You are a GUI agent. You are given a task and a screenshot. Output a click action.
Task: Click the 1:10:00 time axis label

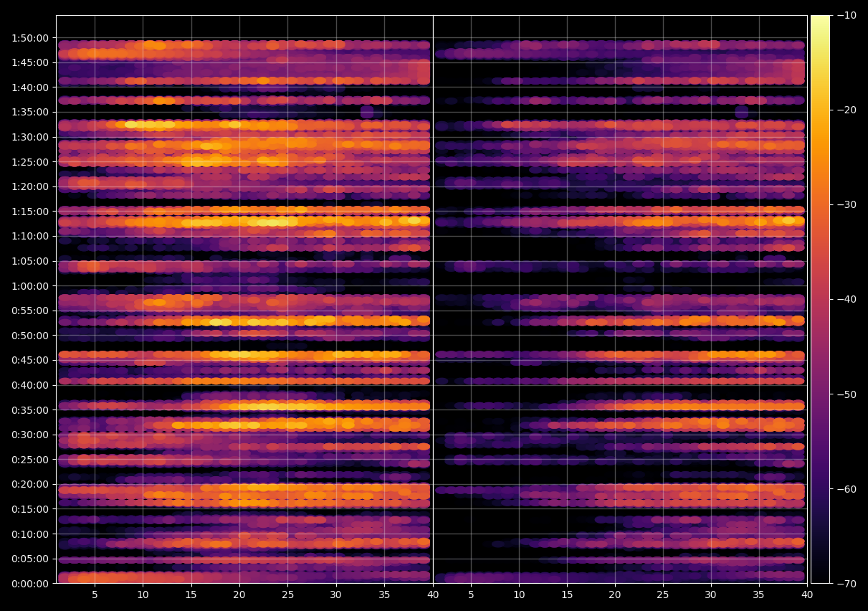tap(30, 236)
